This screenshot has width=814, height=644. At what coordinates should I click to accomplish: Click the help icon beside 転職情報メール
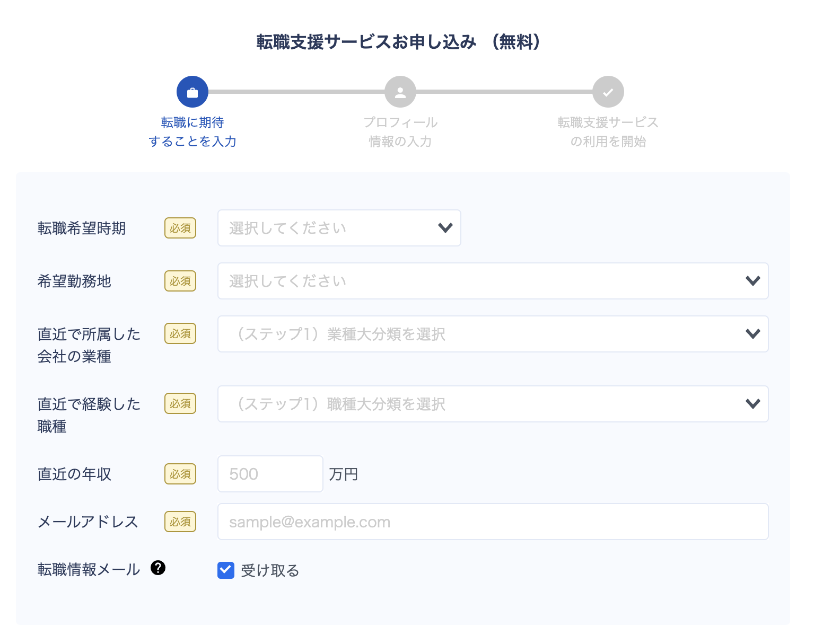coord(158,568)
